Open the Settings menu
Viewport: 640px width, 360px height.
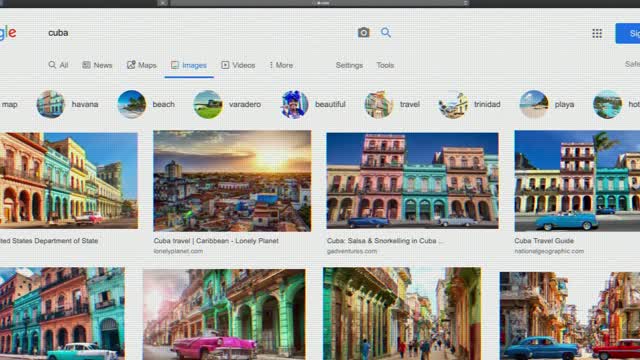tap(349, 65)
